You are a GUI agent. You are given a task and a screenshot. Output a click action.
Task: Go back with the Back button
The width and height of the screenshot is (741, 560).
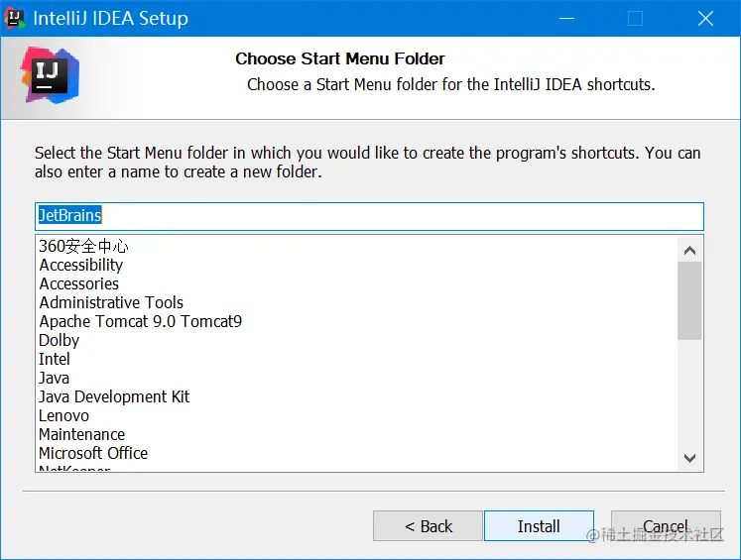coord(429,526)
